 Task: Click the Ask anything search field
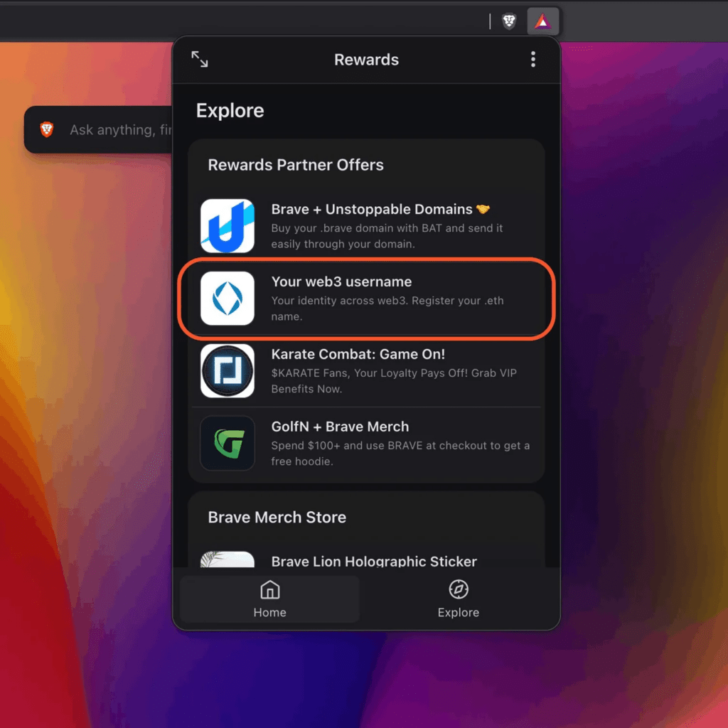click(x=98, y=129)
